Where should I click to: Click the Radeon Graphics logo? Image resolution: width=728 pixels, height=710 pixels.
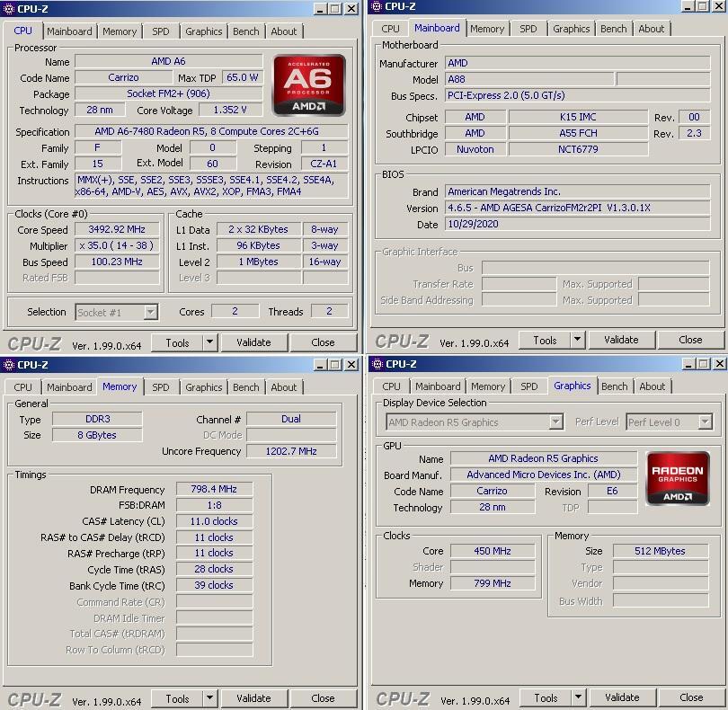(678, 478)
